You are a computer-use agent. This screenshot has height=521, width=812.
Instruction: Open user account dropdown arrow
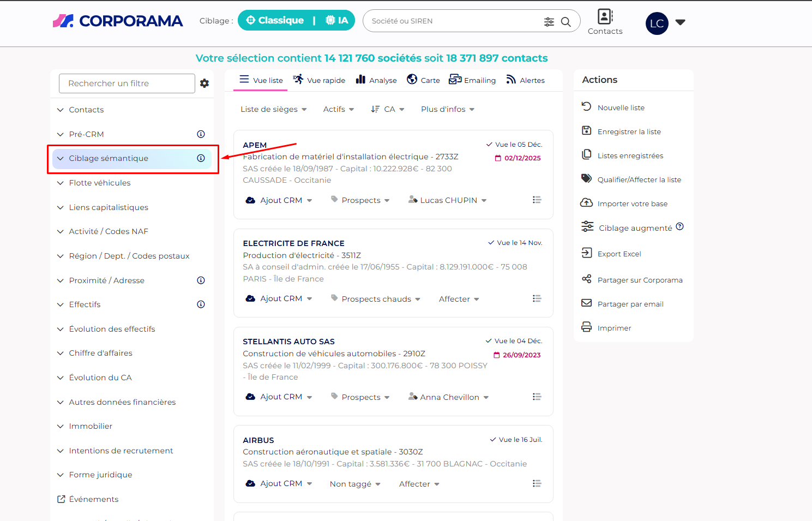click(680, 22)
